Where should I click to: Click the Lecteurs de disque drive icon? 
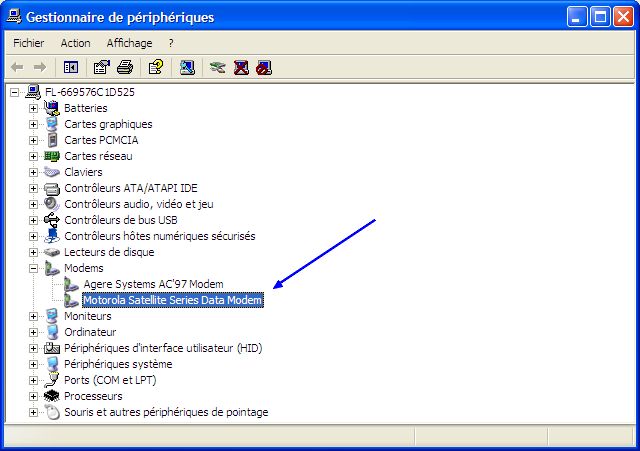pos(52,252)
